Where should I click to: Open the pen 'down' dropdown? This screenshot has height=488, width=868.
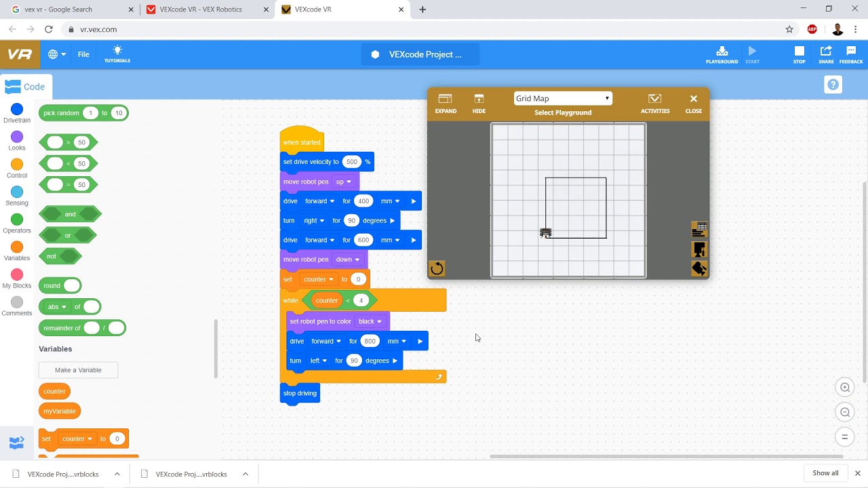(x=348, y=260)
